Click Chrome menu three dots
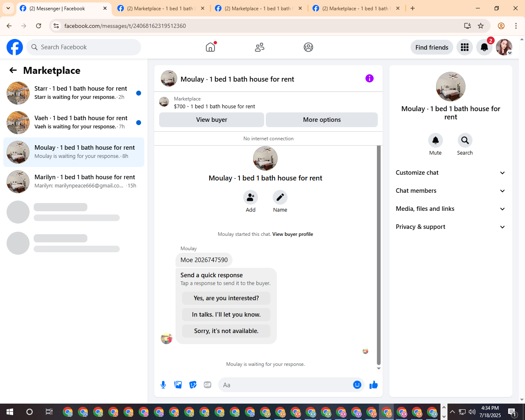 pyautogui.click(x=516, y=26)
